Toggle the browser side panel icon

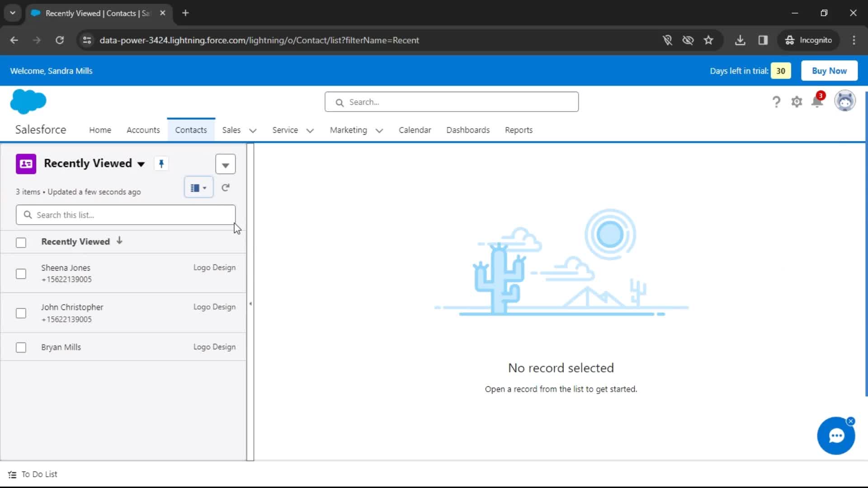pos(763,40)
